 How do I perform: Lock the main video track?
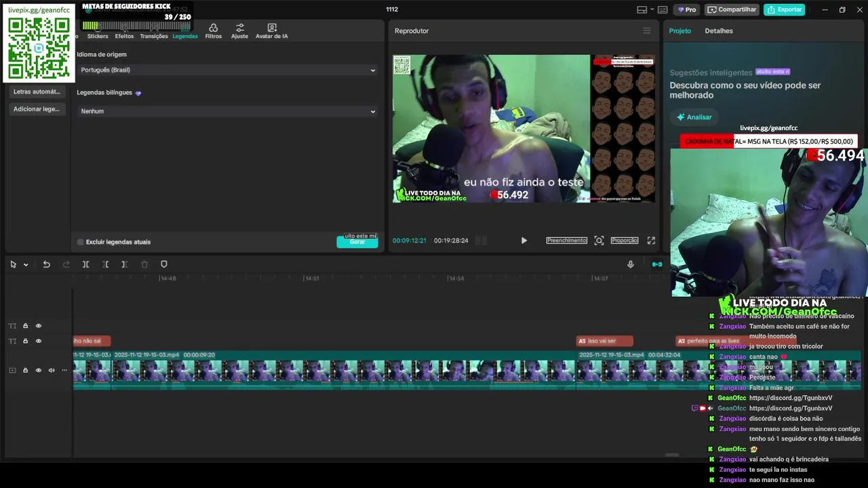pyautogui.click(x=25, y=370)
